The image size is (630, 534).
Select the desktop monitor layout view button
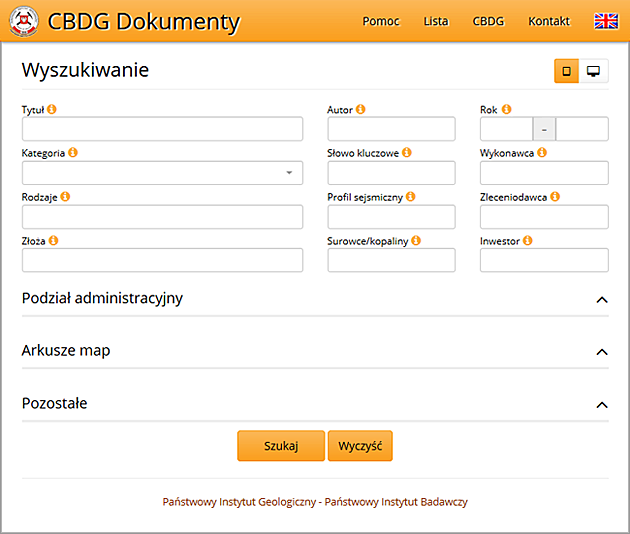[593, 71]
